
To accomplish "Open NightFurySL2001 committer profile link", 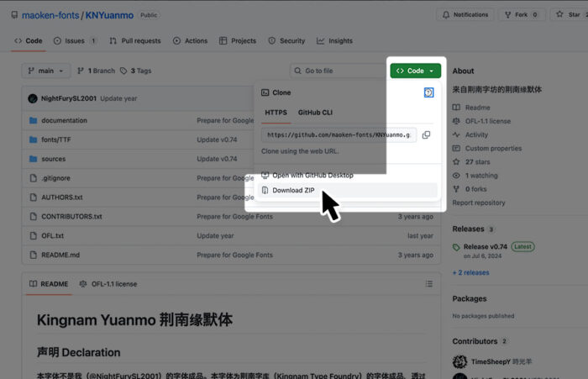I will pos(69,98).
